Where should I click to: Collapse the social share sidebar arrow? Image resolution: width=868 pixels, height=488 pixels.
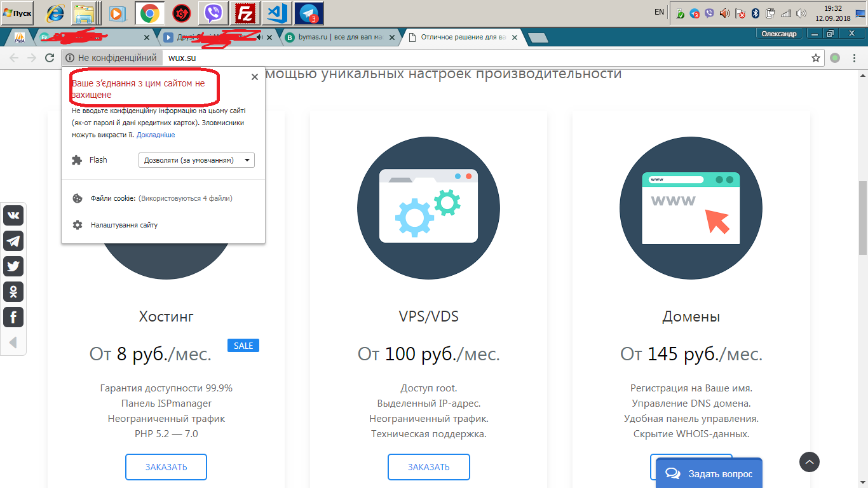[13, 343]
